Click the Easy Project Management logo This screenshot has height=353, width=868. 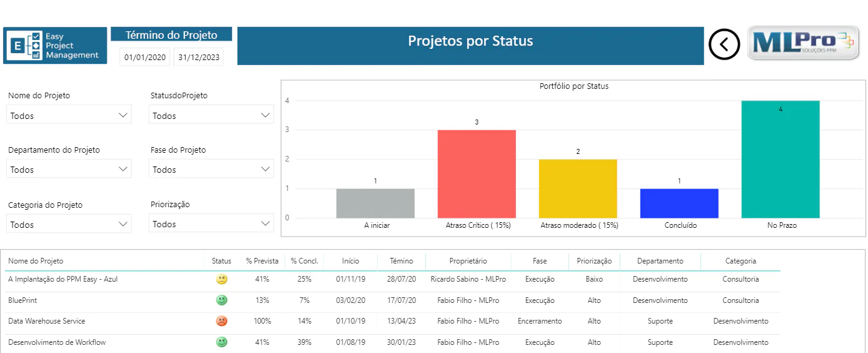pyautogui.click(x=55, y=46)
